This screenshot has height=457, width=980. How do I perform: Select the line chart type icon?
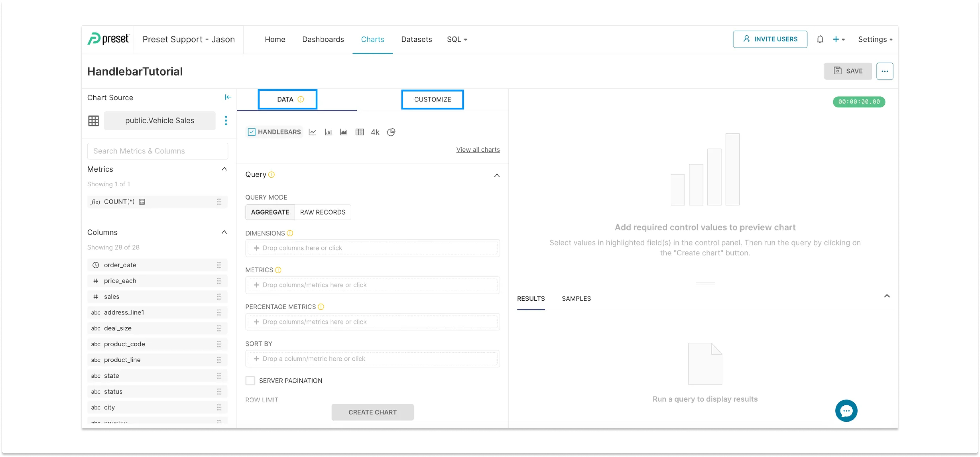pos(312,132)
